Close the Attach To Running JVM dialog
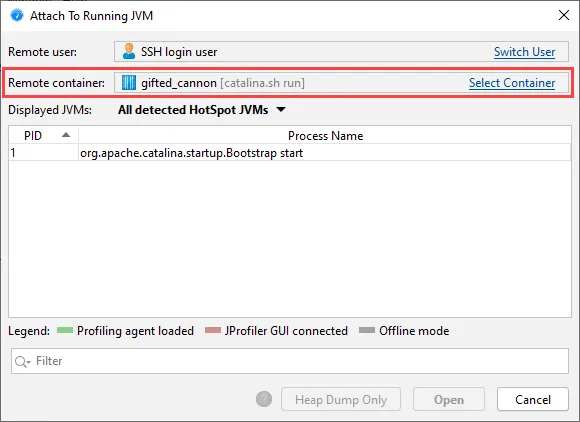The height and width of the screenshot is (422, 580). click(x=564, y=15)
